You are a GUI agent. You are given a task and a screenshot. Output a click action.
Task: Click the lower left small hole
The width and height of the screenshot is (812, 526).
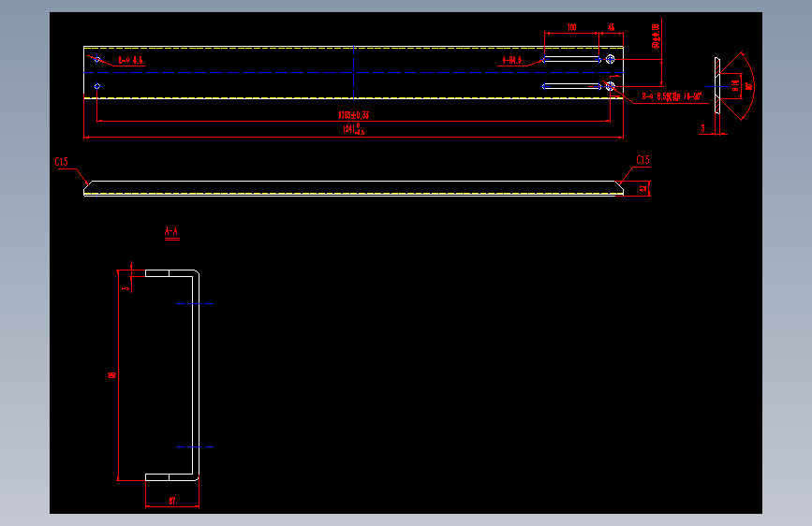(x=96, y=86)
